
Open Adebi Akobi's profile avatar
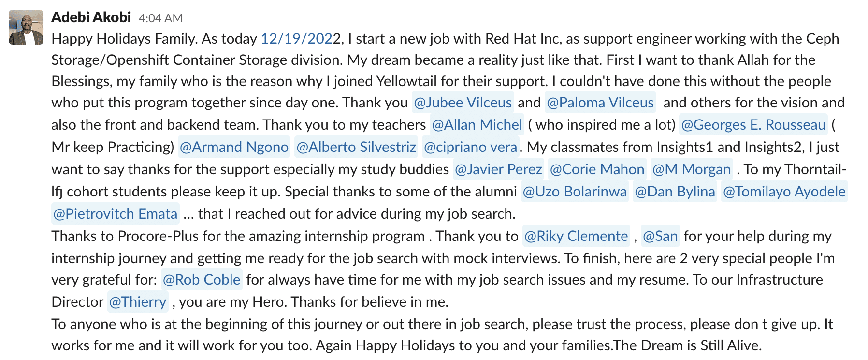point(26,27)
